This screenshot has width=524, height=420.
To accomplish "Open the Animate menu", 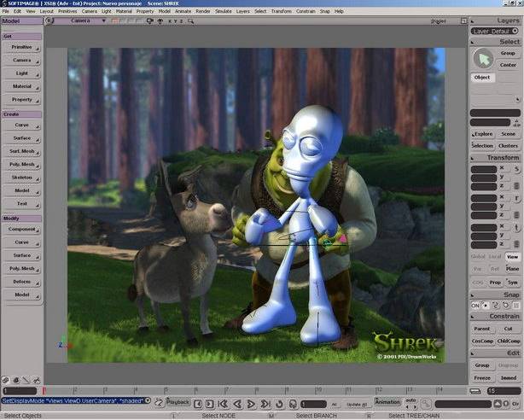I will coord(183,11).
